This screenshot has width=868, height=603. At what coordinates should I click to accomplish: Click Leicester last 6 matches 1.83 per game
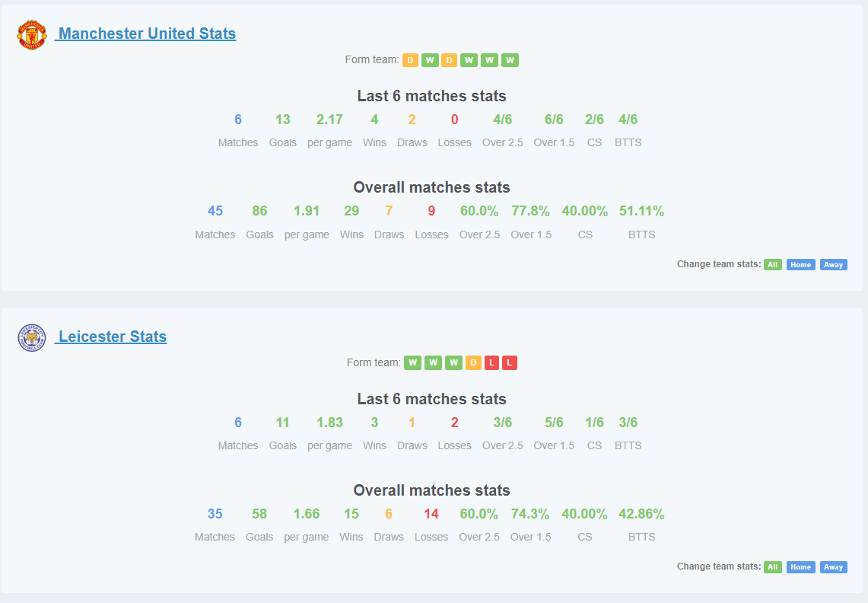pos(330,423)
